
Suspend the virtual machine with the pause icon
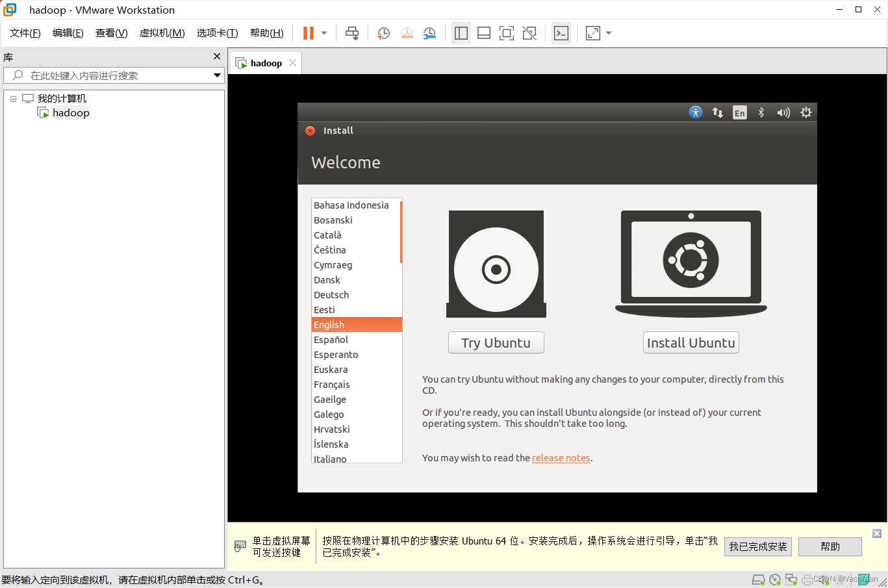(309, 33)
